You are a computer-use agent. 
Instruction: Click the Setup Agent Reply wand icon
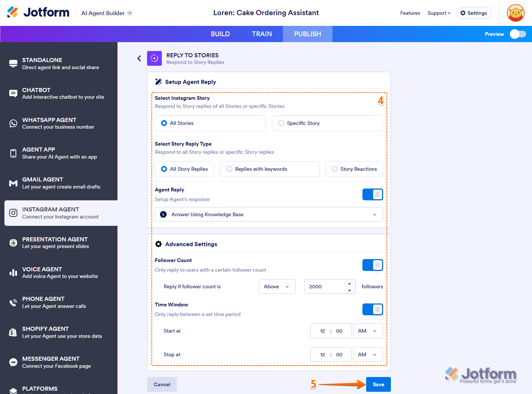tap(158, 82)
